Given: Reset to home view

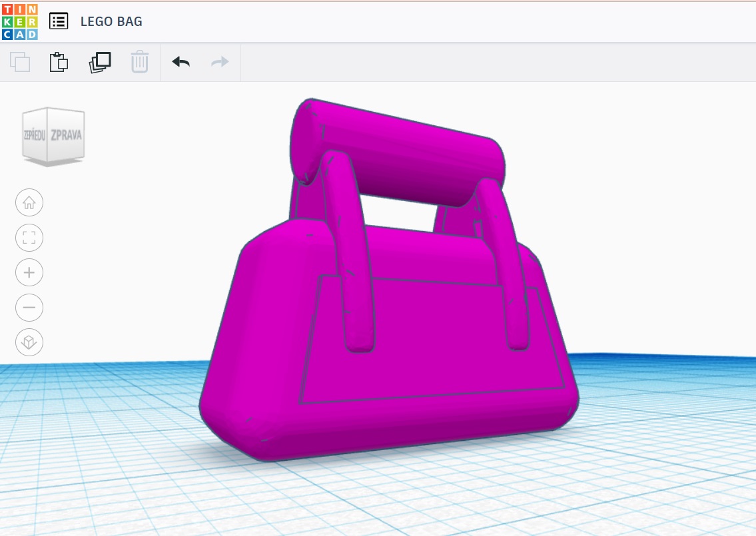Looking at the screenshot, I should tap(29, 202).
